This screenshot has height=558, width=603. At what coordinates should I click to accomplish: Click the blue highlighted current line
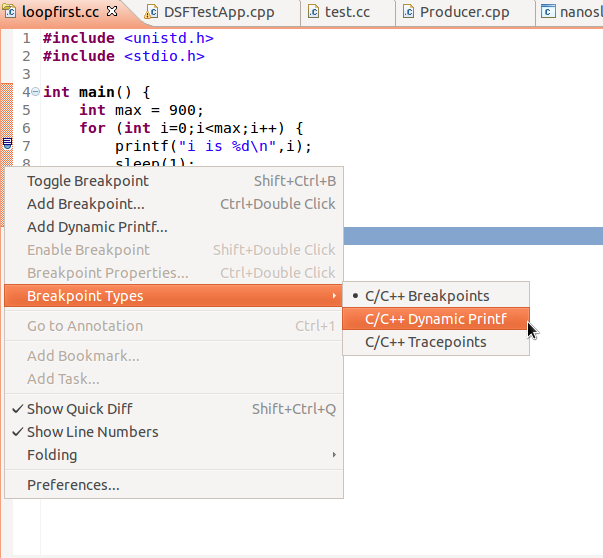[x=473, y=236]
